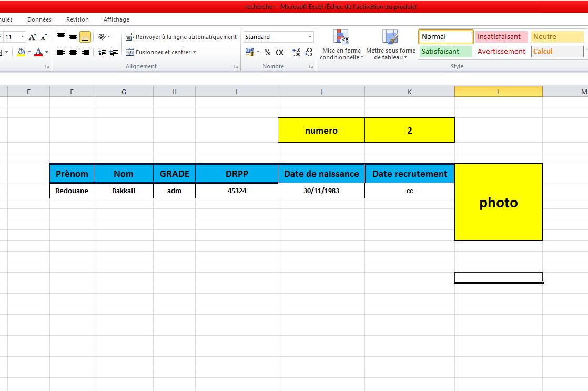Apply yellow fill color bucket
The width and height of the screenshot is (588, 391).
(x=21, y=52)
